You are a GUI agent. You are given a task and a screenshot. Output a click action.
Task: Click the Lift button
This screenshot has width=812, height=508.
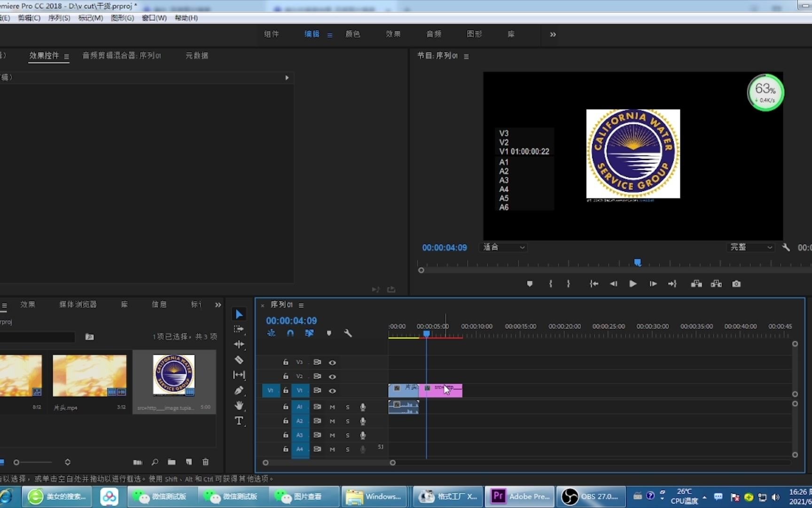pos(696,284)
